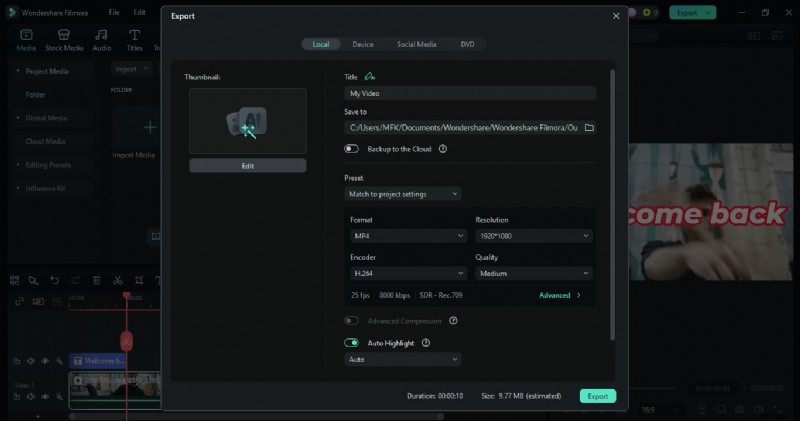Open the Stock Media icon panel
Screen dimensions: 800x421
(x=64, y=38)
